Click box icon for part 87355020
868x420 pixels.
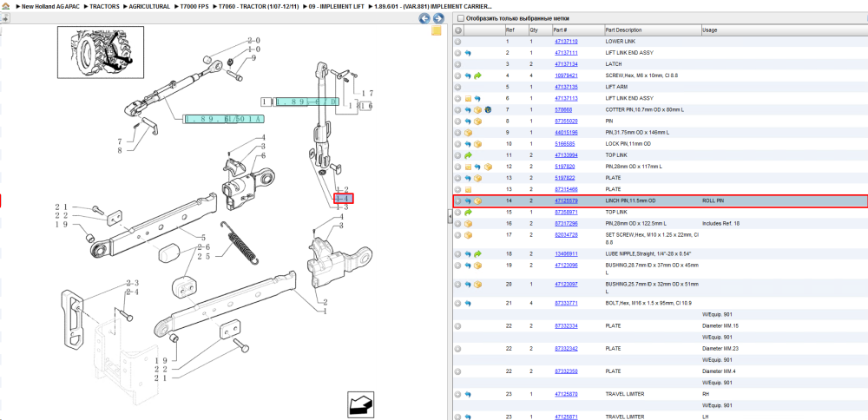(477, 121)
